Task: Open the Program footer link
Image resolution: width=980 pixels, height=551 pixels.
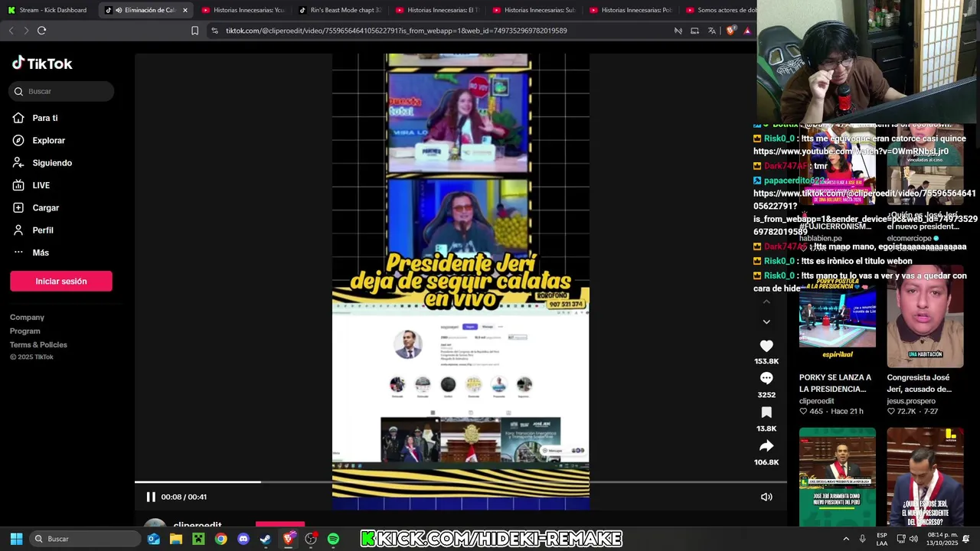Action: pos(24,331)
